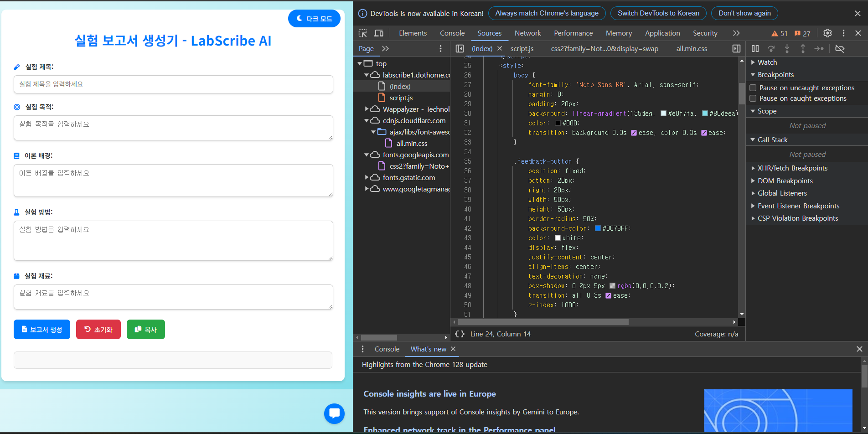Enable Pause on uncaught exceptions
The image size is (868, 434).
pyautogui.click(x=753, y=88)
